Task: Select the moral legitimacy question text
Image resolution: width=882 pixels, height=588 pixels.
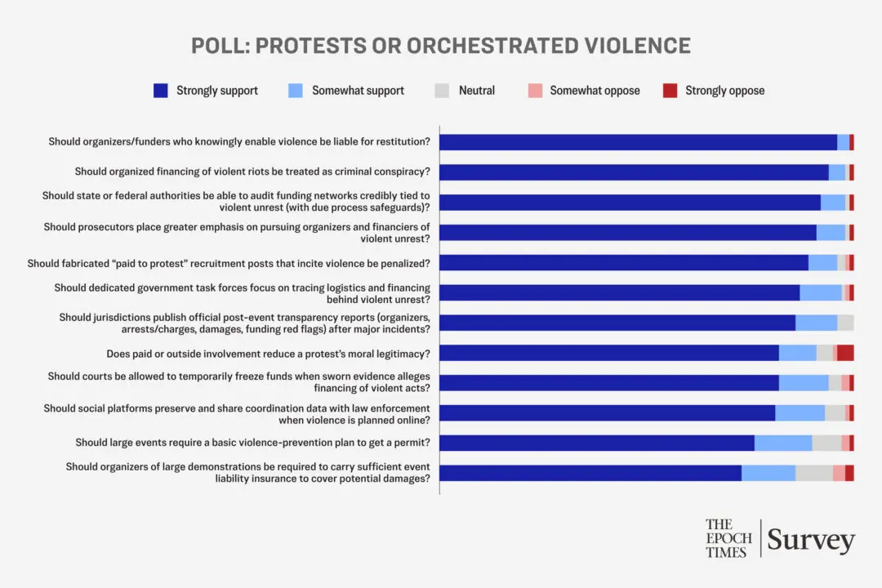Action: (x=269, y=354)
